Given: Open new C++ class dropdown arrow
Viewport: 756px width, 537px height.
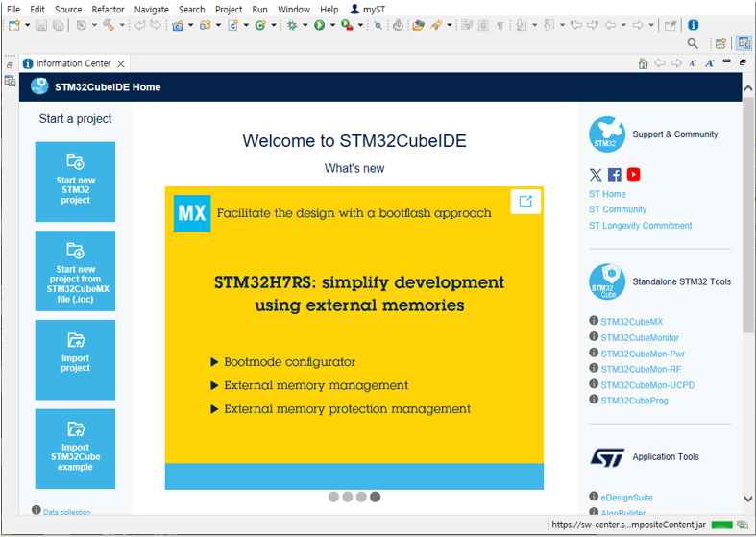Looking at the screenshot, I should point(274,25).
